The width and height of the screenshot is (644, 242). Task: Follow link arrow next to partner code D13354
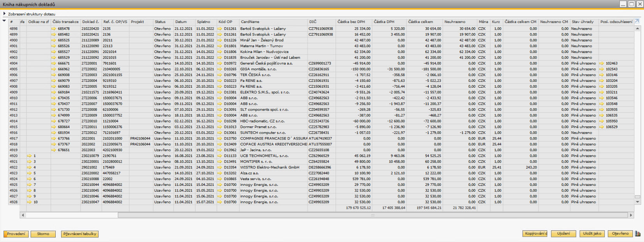point(220,168)
